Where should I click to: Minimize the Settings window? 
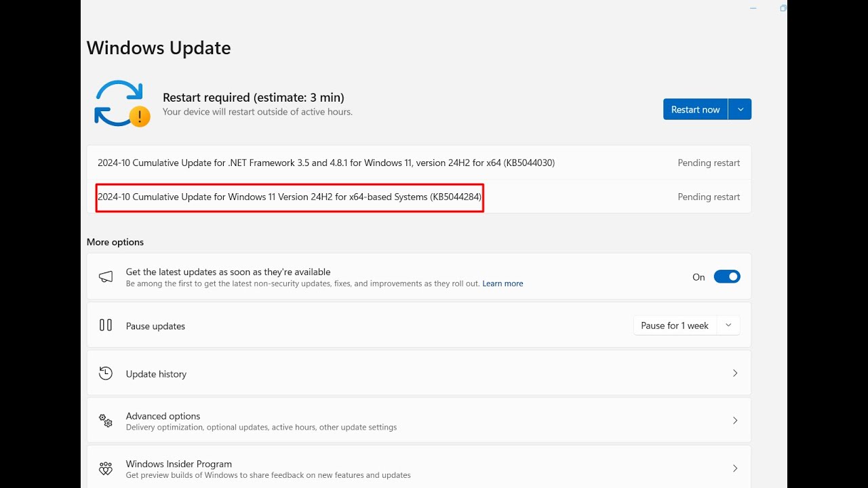click(x=753, y=8)
